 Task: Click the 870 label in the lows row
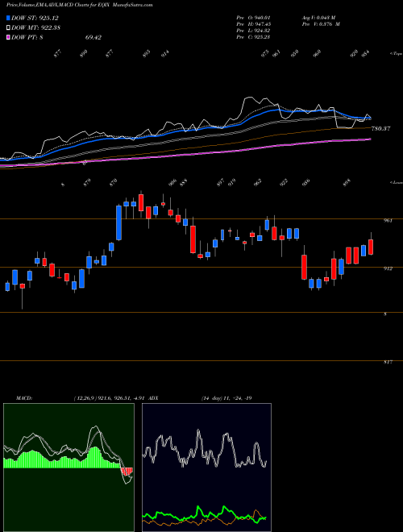pyautogui.click(x=114, y=182)
